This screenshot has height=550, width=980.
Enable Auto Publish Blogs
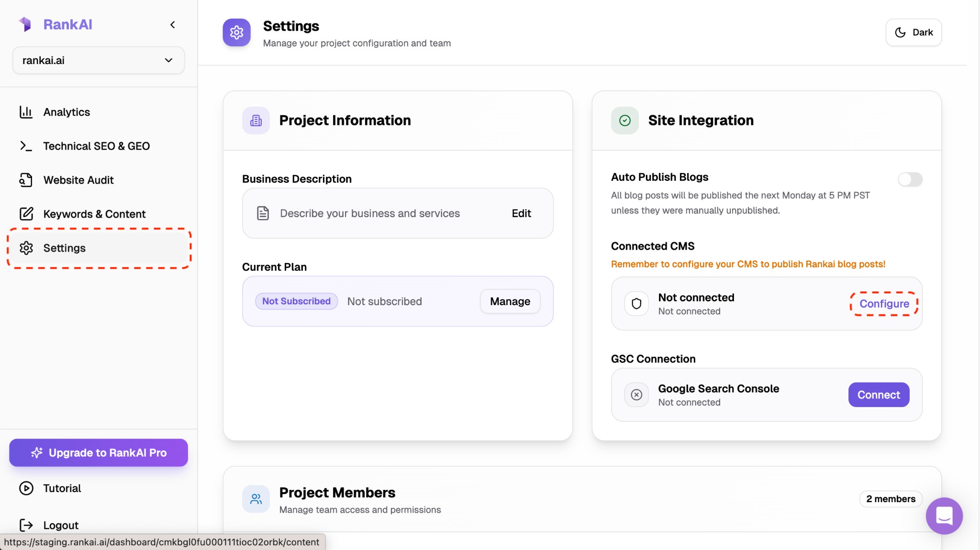point(909,180)
